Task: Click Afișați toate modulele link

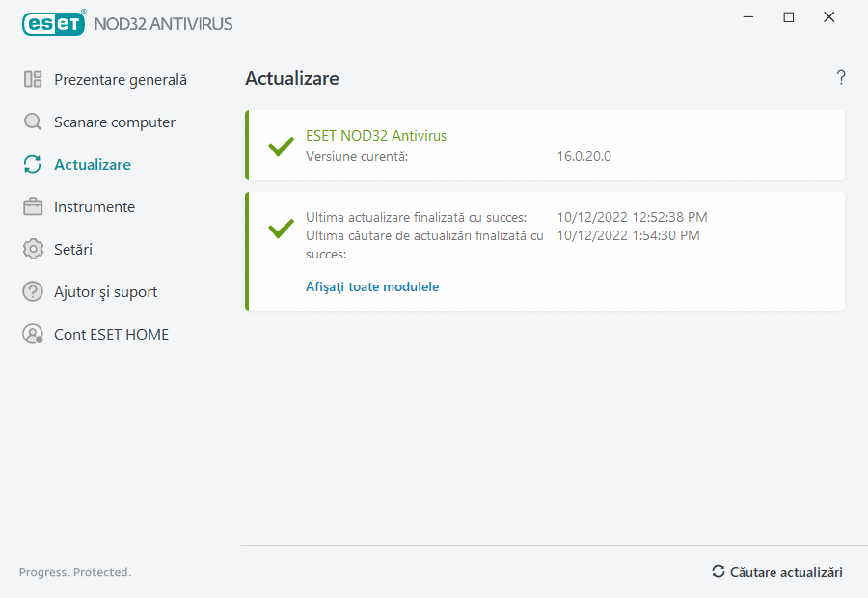Action: point(372,286)
